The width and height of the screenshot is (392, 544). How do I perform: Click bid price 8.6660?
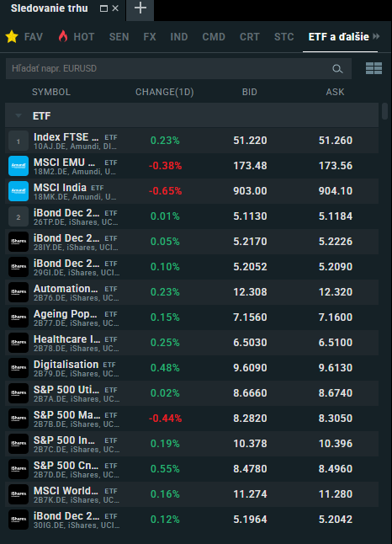pos(250,393)
